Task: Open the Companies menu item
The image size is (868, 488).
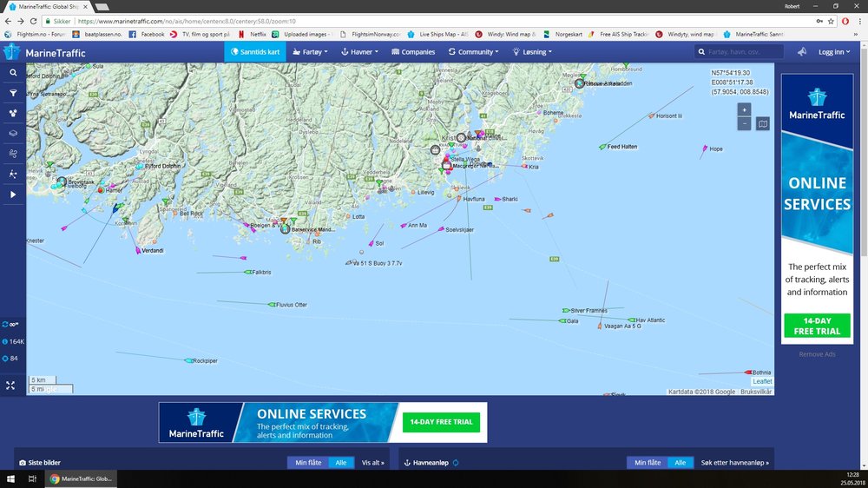Action: click(413, 51)
